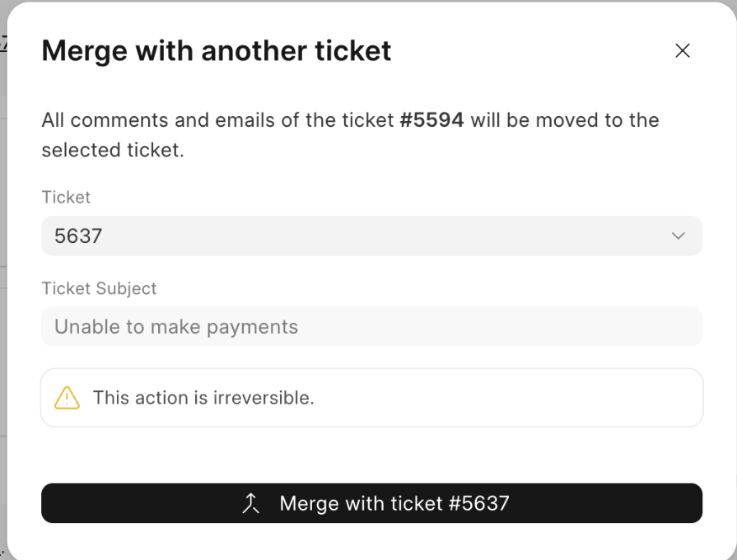737x560 pixels.
Task: Click the bold #5594 ticket number
Action: point(431,120)
